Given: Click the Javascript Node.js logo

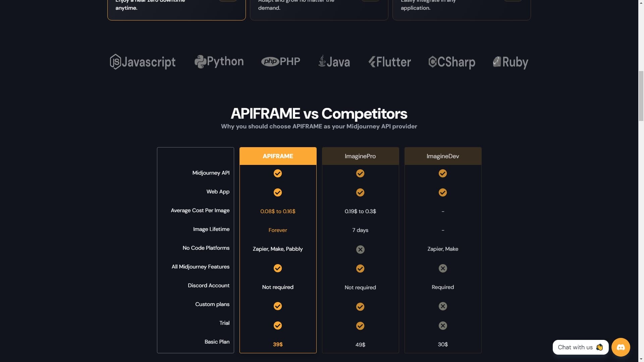Looking at the screenshot, I should pos(143,62).
